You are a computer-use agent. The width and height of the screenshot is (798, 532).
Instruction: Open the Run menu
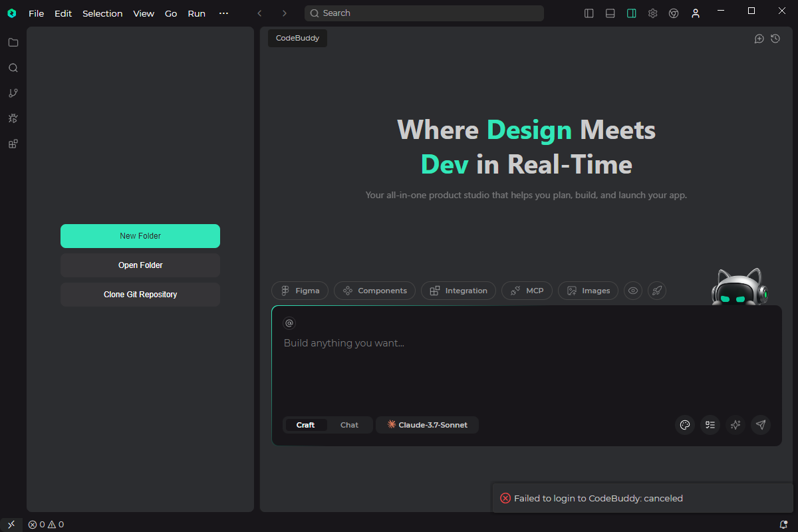197,13
